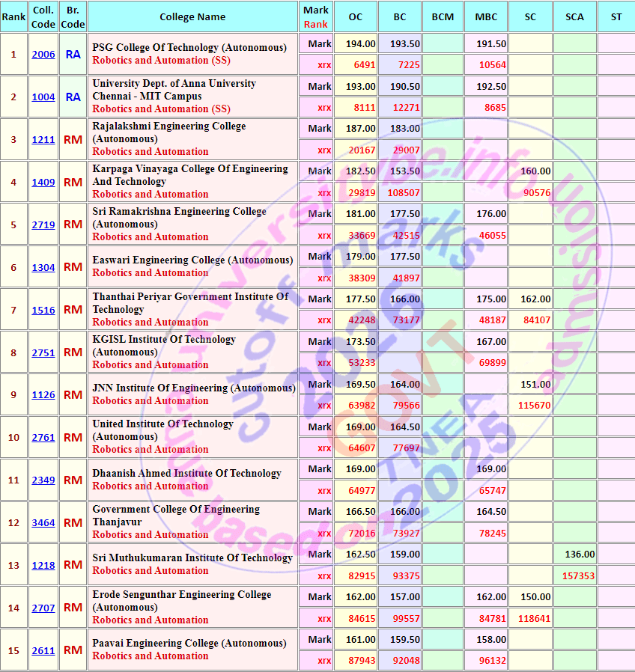Select the MBC column header
Screen dimensions: 635x672
coord(486,16)
